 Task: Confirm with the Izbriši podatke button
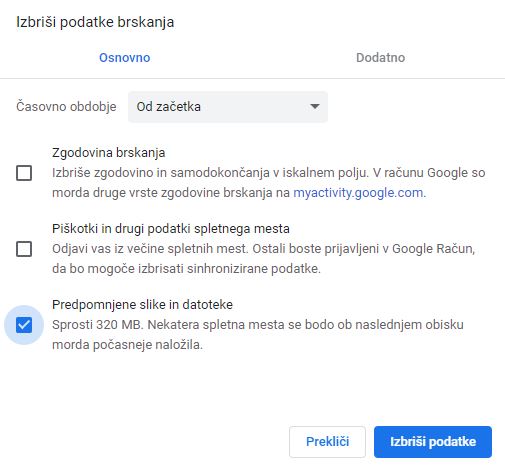433,442
